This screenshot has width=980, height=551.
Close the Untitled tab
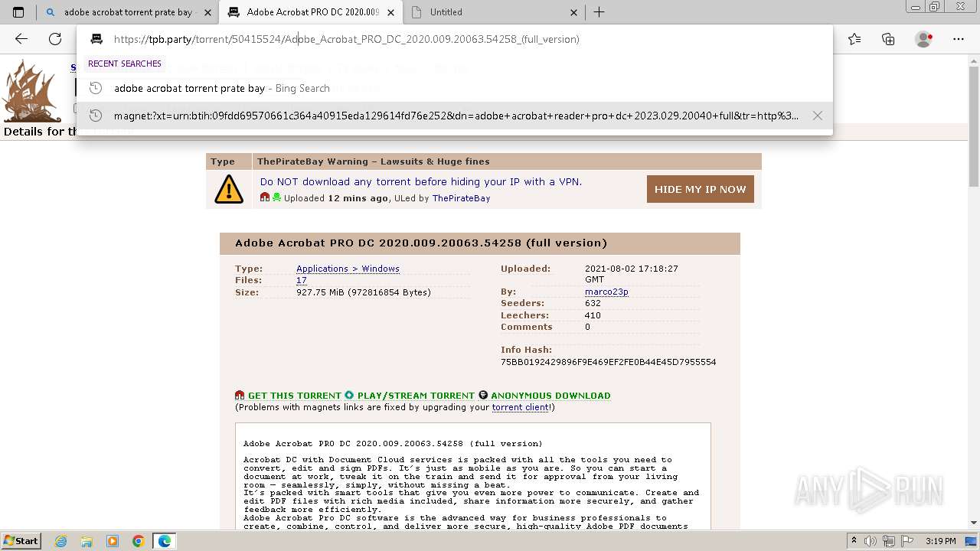tap(574, 12)
